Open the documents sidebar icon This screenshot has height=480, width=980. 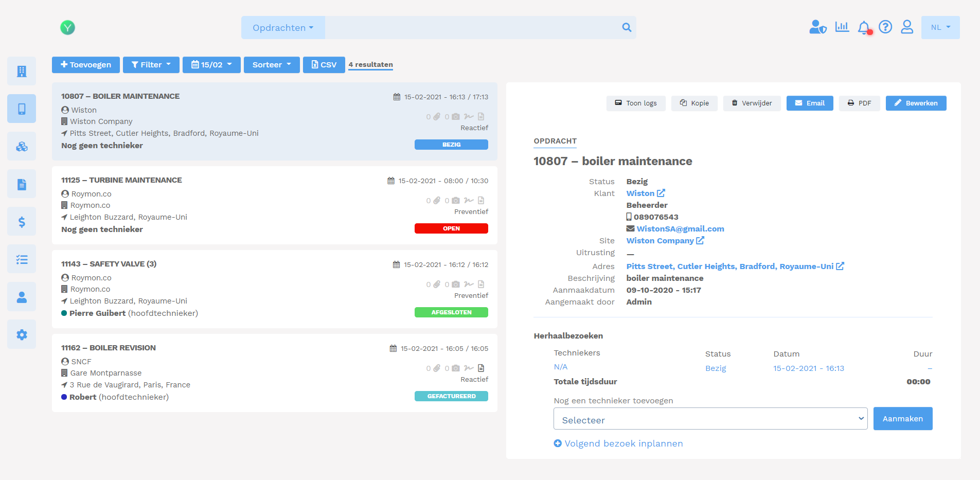pyautogui.click(x=22, y=184)
